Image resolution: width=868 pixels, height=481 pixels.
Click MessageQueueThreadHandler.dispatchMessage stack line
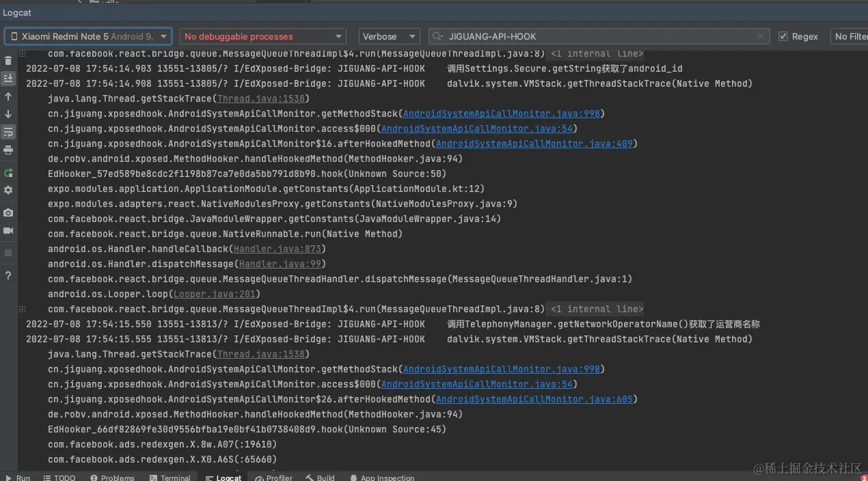click(x=340, y=279)
